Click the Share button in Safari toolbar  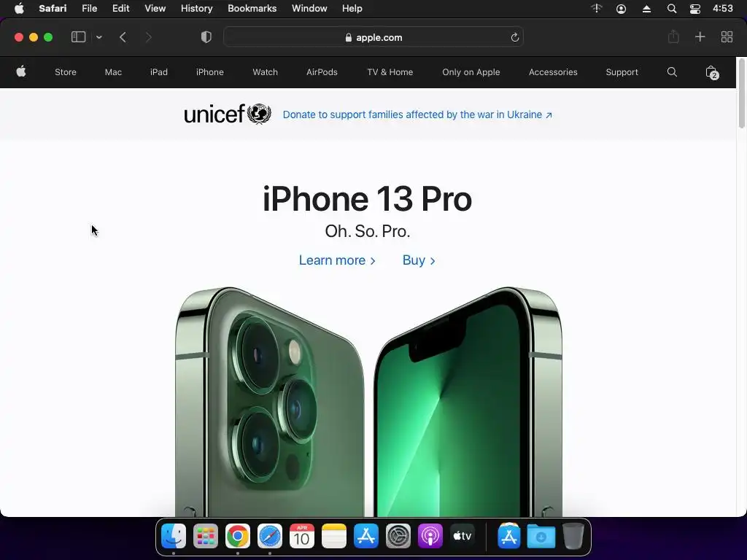673,36
